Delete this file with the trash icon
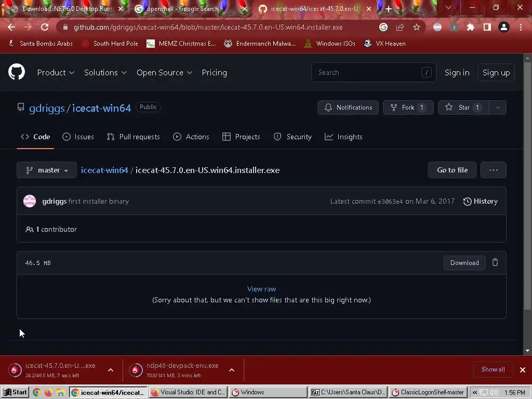532x399 pixels. 495,262
